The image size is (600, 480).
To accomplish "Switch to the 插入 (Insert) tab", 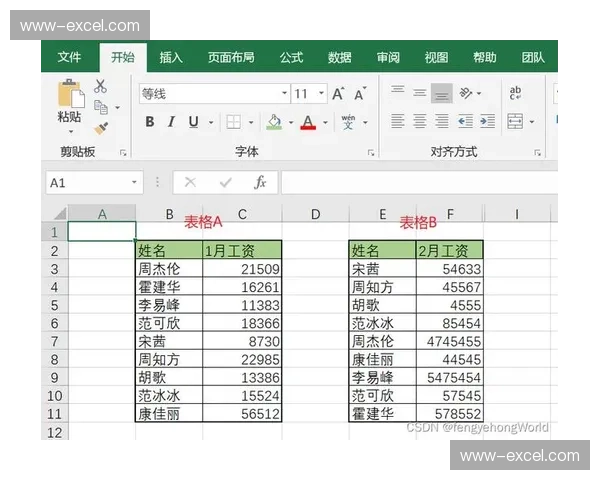I will pyautogui.click(x=171, y=57).
